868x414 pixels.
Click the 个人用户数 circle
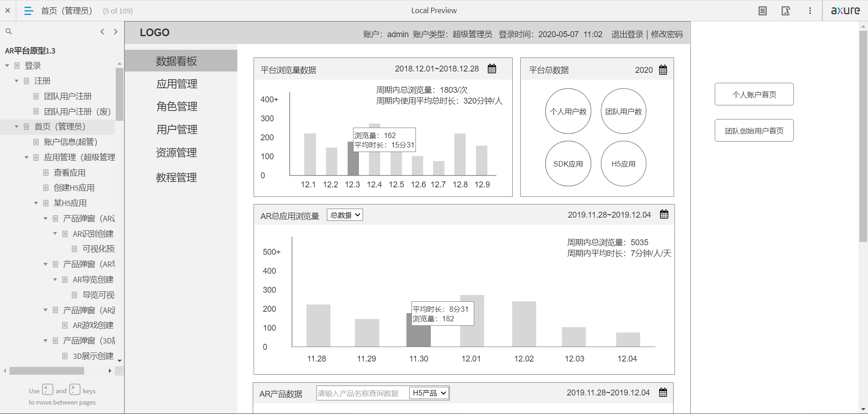click(x=568, y=111)
